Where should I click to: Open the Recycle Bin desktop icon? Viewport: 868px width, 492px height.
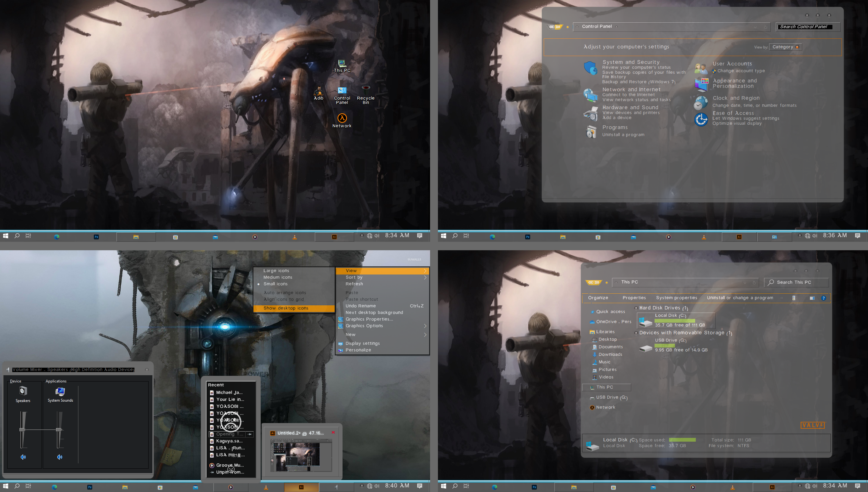[x=366, y=95]
